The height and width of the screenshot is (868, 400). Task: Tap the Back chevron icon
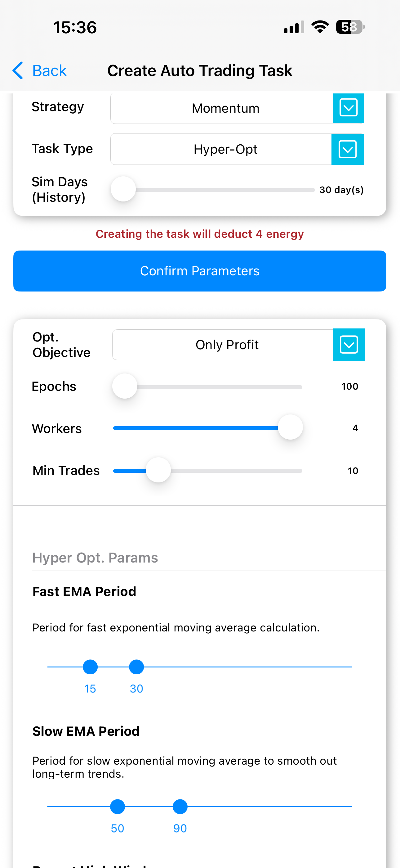[x=17, y=70]
